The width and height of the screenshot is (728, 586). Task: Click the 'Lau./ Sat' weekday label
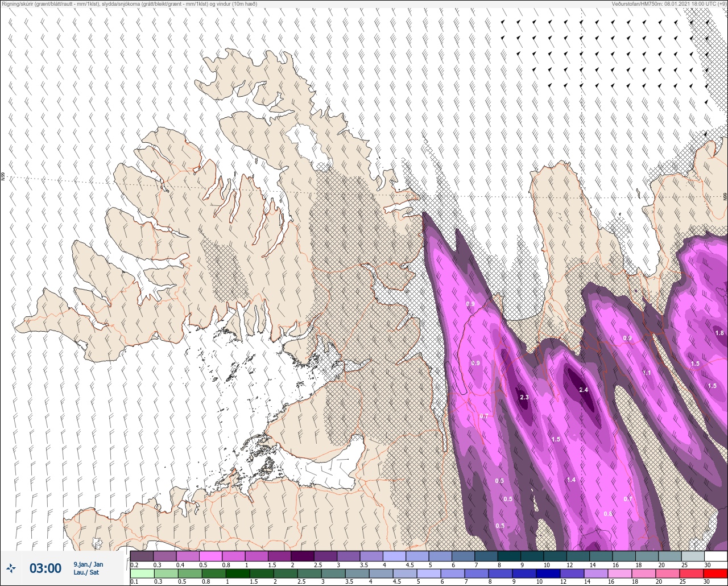(86, 572)
